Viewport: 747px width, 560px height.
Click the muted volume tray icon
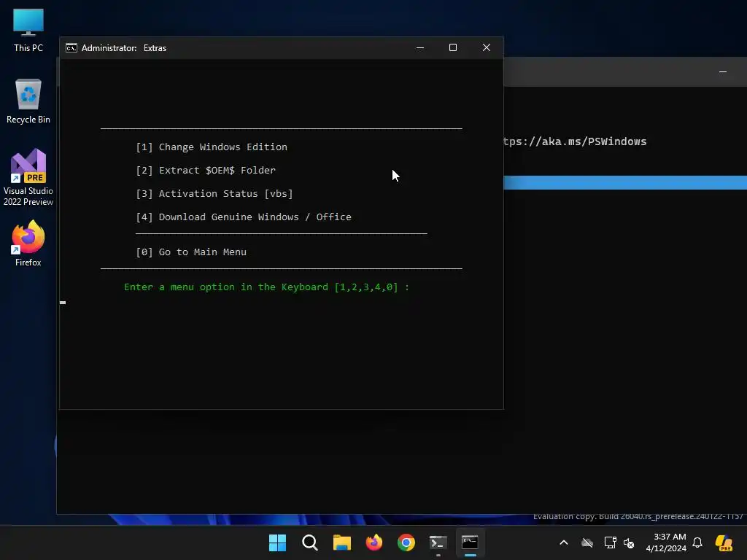point(629,542)
